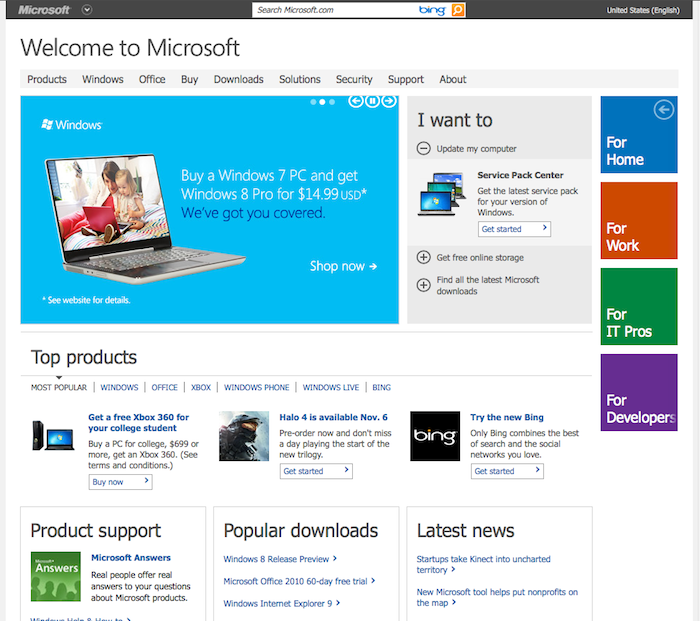Viewport: 700px width, 621px height.
Task: Expand Find all latest Microsoft downloads
Action: pos(424,285)
